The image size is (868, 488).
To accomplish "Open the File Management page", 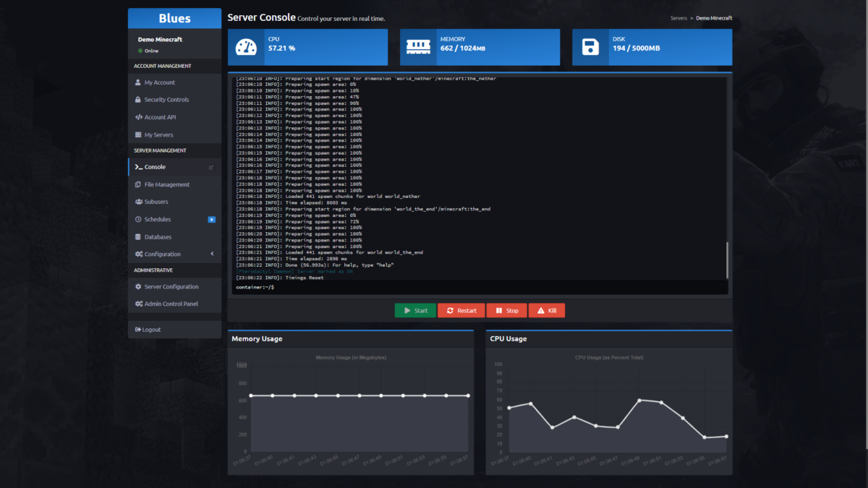I will (x=166, y=184).
